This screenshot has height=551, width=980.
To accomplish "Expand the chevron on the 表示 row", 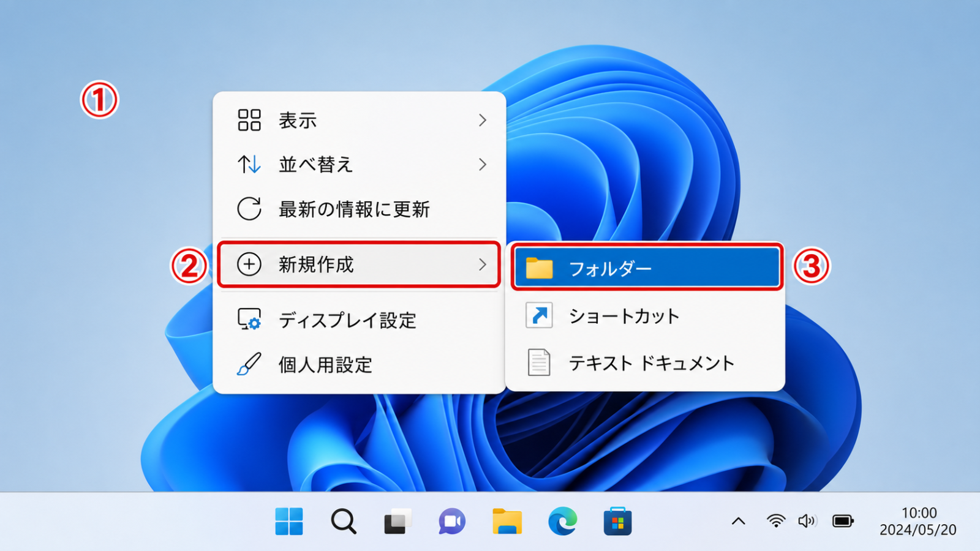I will (483, 120).
